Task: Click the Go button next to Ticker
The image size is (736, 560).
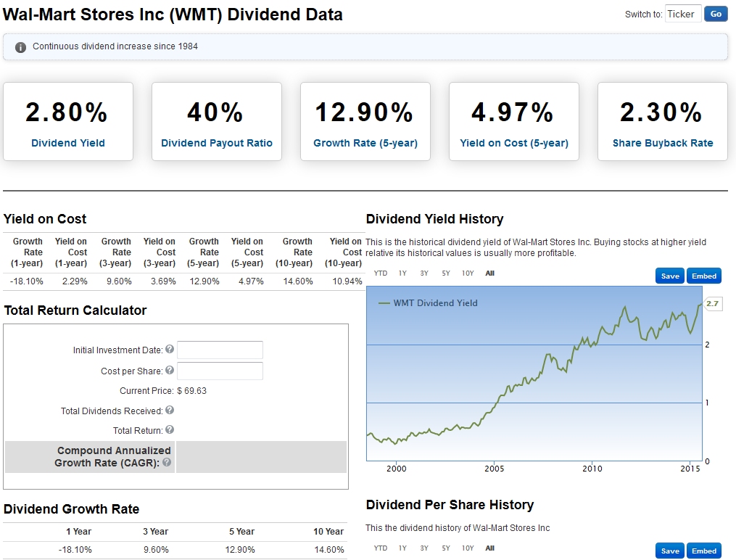Action: coord(716,14)
